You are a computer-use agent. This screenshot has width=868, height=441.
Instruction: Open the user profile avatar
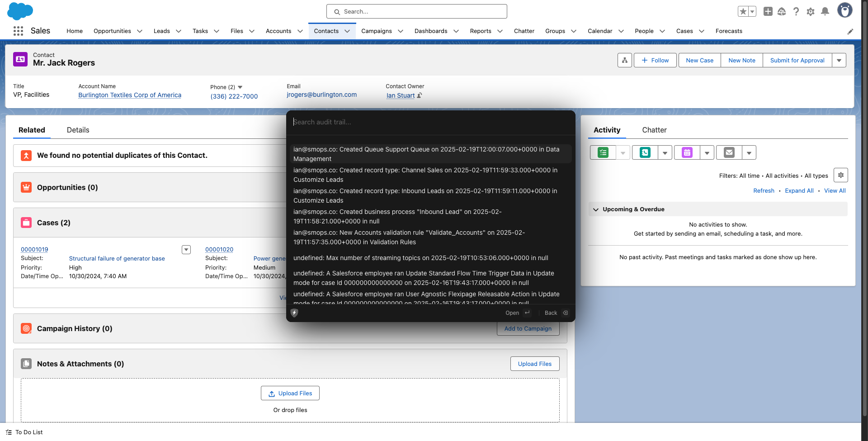pos(844,10)
